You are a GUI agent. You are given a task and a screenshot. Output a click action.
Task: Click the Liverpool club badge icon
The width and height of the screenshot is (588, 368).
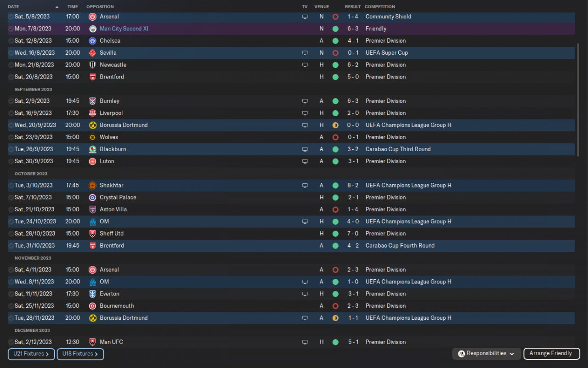tap(92, 113)
